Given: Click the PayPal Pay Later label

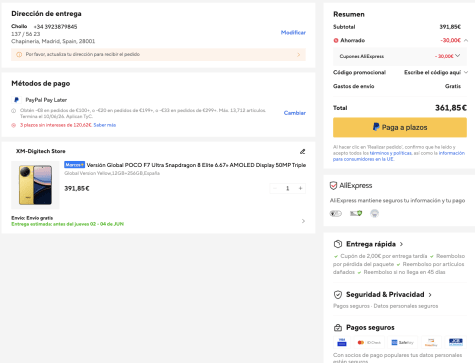Looking at the screenshot, I should pyautogui.click(x=46, y=100).
